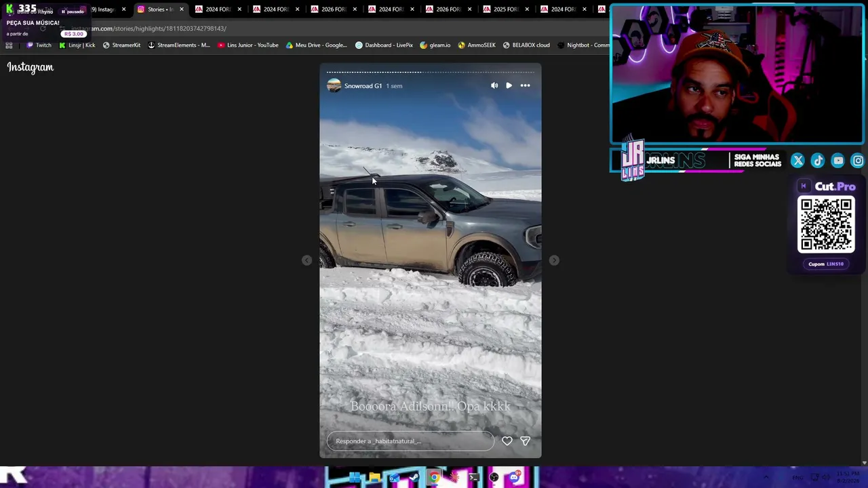The width and height of the screenshot is (868, 488).
Task: Go to the next story arrow
Action: [554, 260]
